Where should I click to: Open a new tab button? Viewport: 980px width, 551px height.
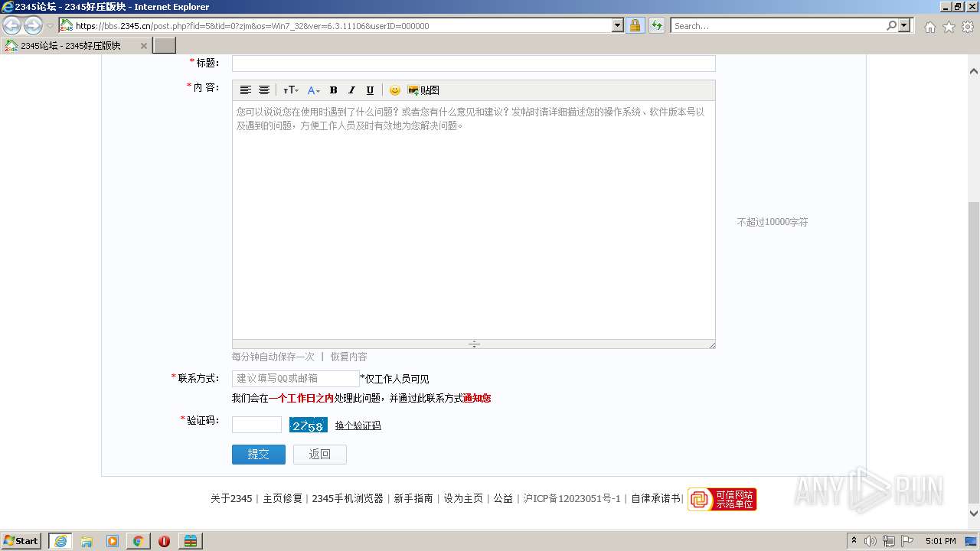165,46
